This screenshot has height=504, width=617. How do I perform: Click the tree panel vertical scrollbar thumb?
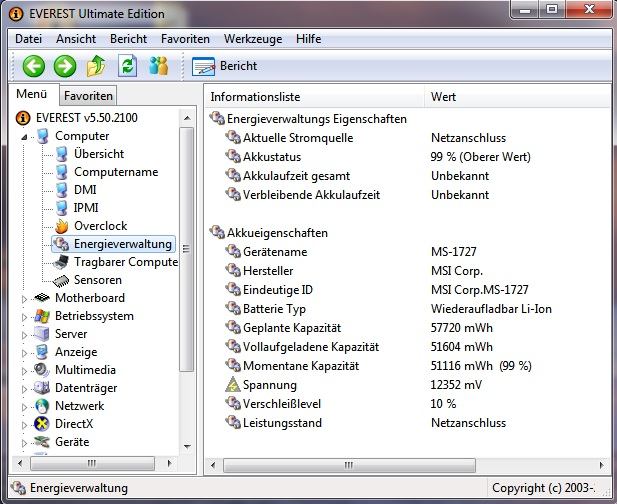click(x=187, y=249)
